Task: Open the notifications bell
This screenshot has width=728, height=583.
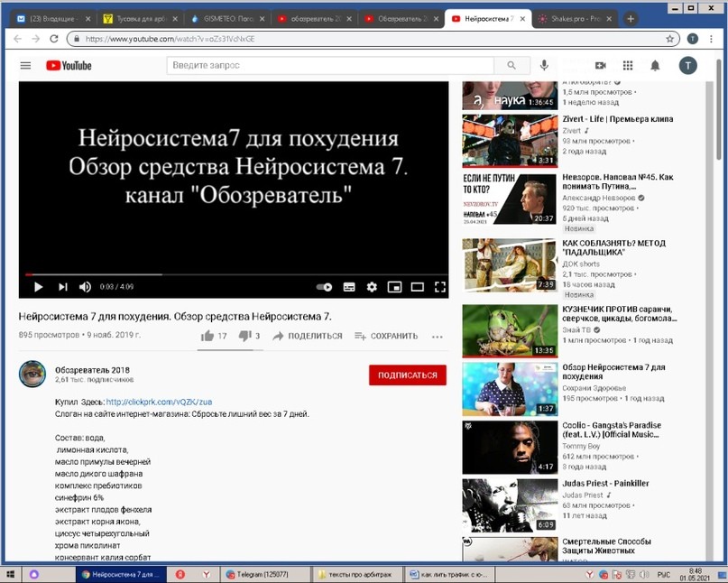Action: click(x=655, y=66)
